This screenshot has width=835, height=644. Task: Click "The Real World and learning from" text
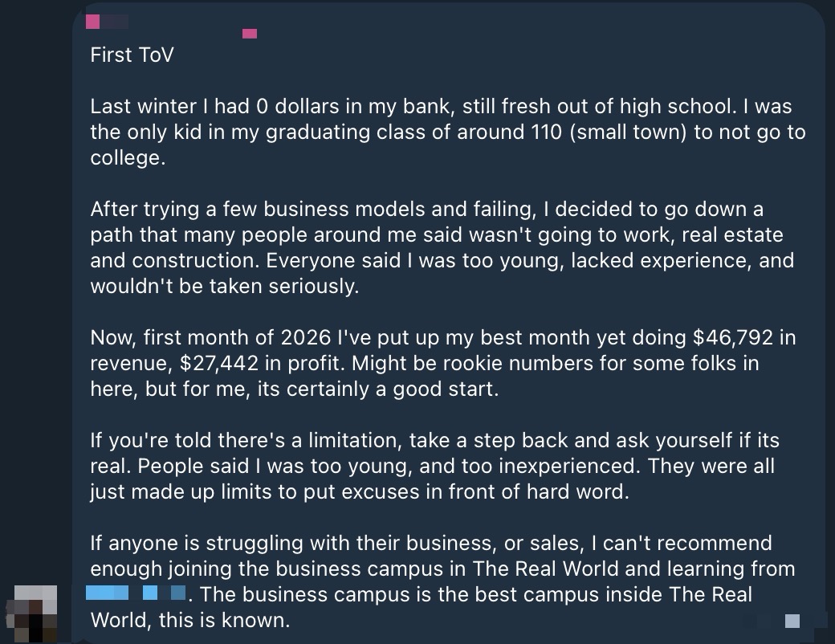(633, 569)
